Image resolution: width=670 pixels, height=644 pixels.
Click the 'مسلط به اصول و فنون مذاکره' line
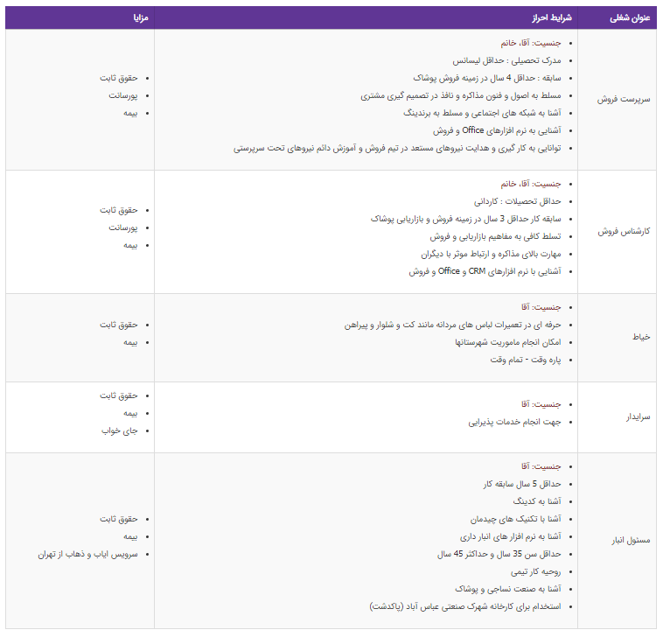pos(461,95)
